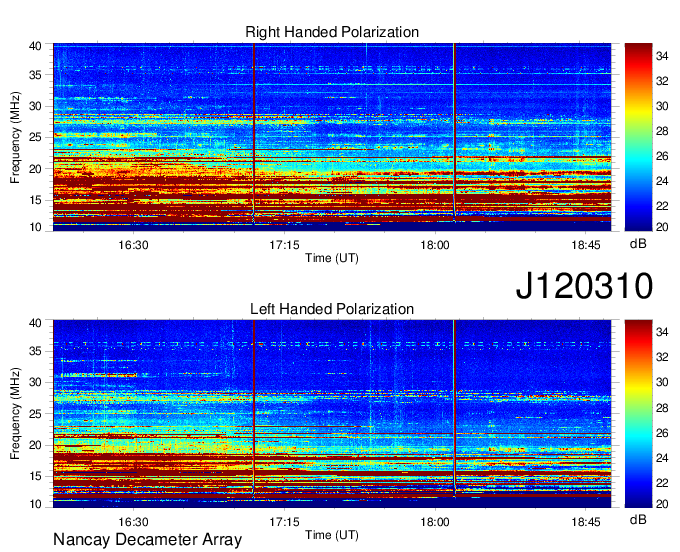Click the 35 MHz tick on top plot
The height and width of the screenshot is (552, 680).
point(35,75)
